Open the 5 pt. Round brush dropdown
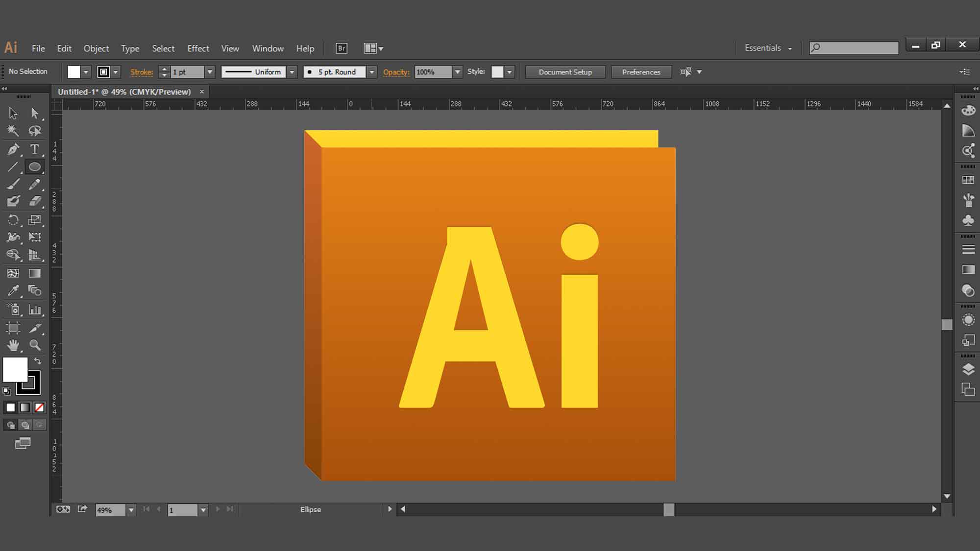The width and height of the screenshot is (980, 551). point(372,72)
